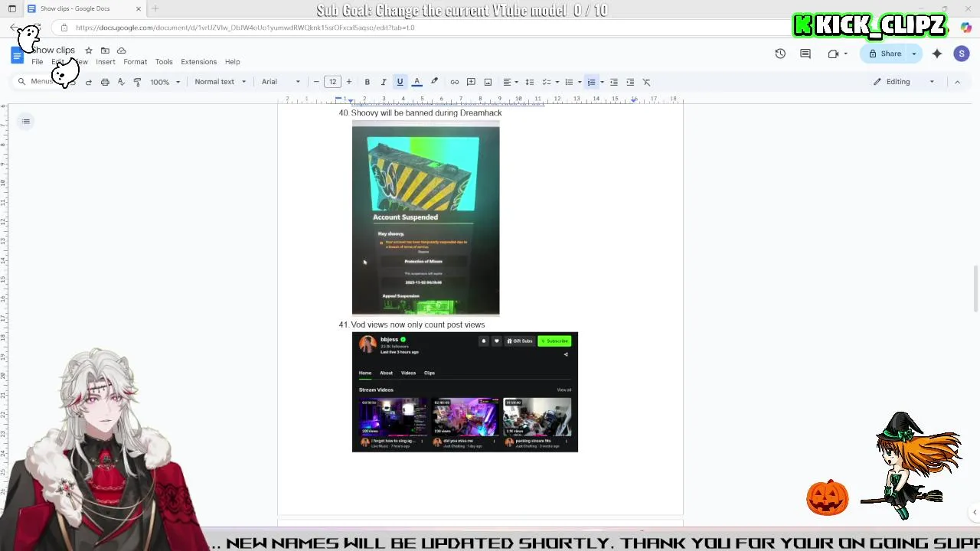The image size is (980, 551).
Task: Open the Insert menu
Action: coord(106,62)
